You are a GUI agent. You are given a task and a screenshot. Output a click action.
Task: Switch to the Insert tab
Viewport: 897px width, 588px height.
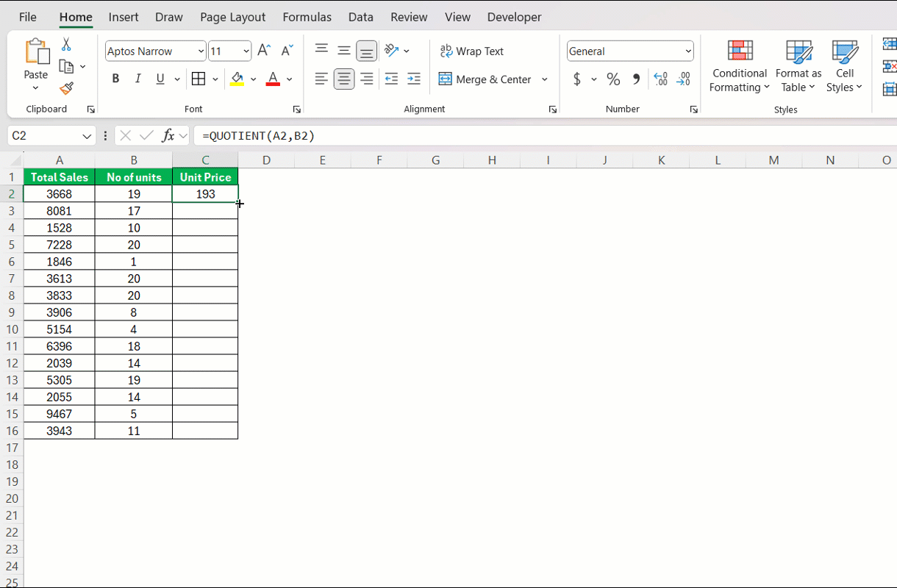click(x=124, y=17)
